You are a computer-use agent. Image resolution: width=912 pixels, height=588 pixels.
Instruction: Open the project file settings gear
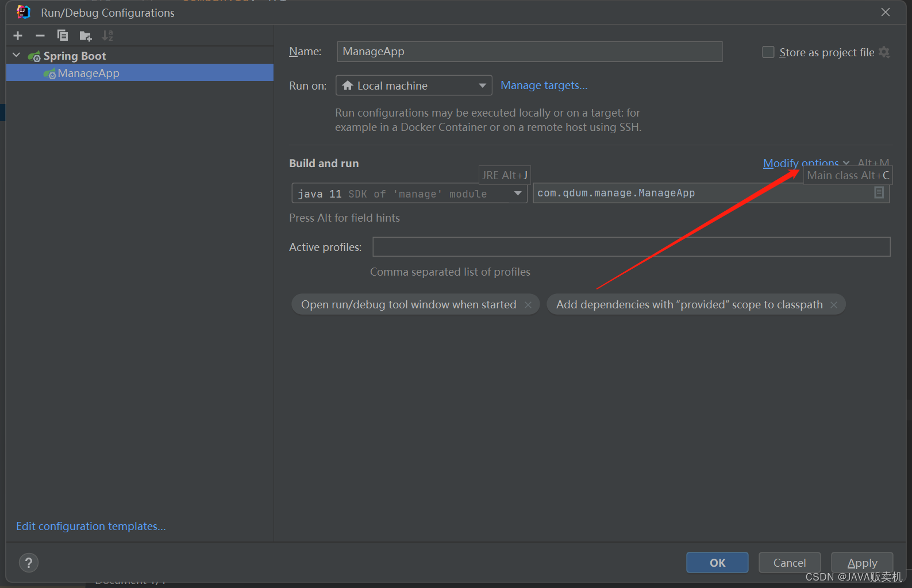(x=884, y=52)
